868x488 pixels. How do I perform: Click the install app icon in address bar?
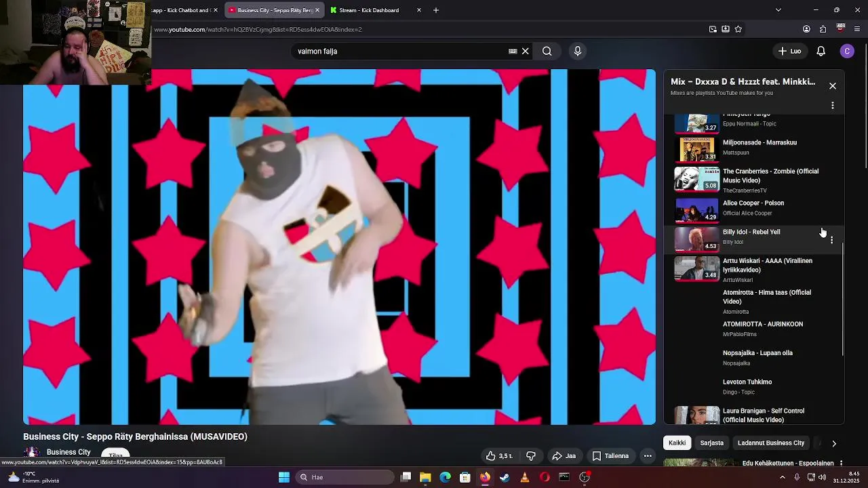(x=726, y=29)
